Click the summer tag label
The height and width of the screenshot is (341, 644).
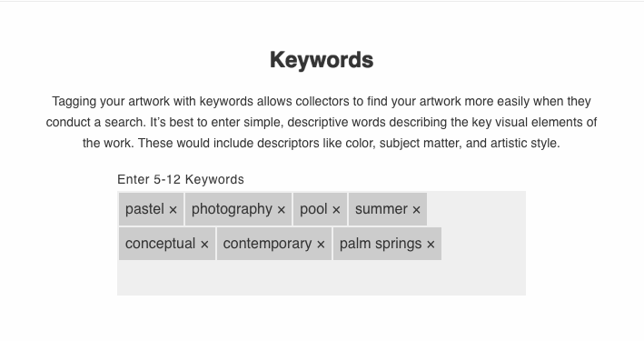click(x=381, y=209)
